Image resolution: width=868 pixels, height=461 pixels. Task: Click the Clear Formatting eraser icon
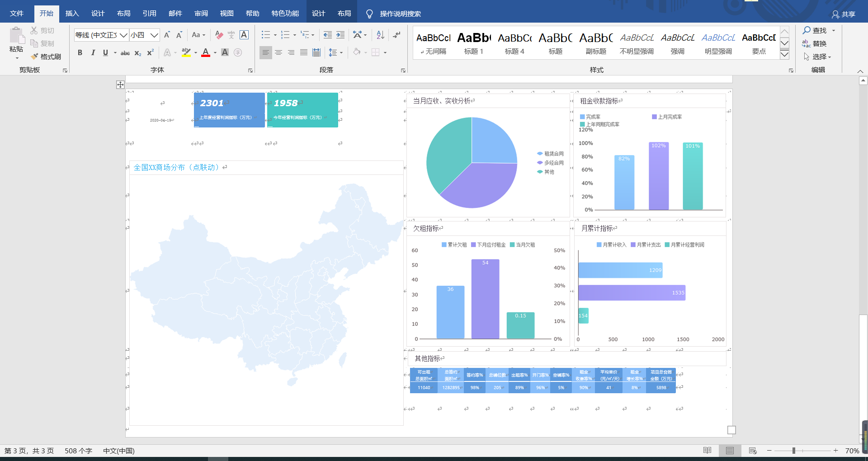pyautogui.click(x=219, y=35)
